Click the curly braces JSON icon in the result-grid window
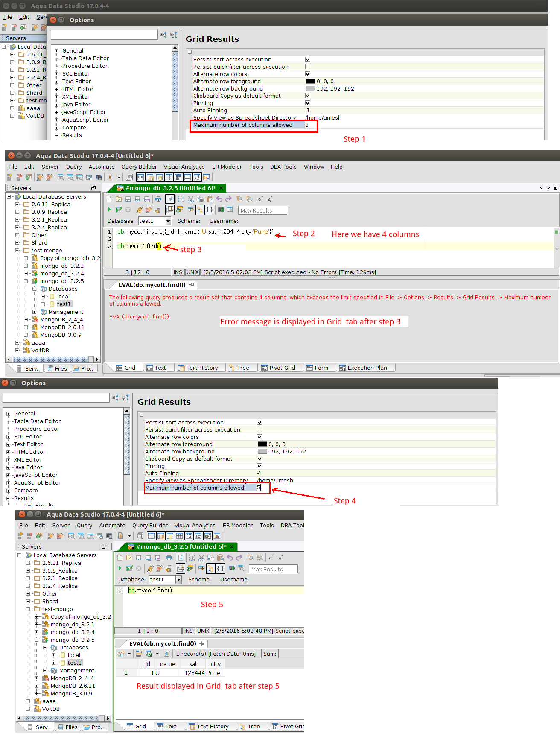Screen dimensions: 560x745 point(220,568)
